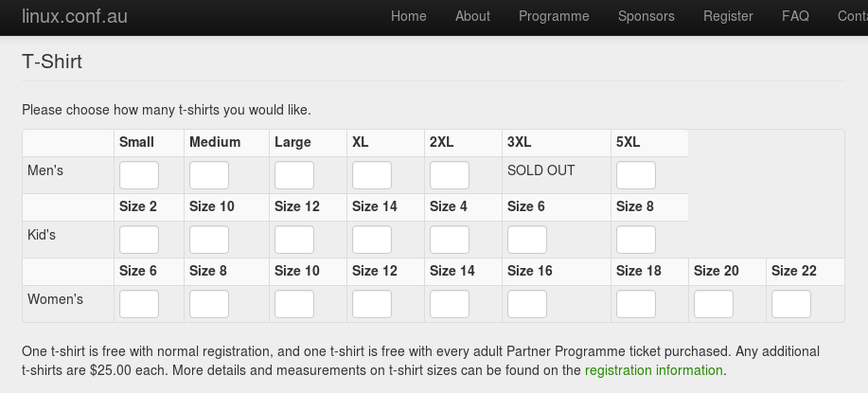The height and width of the screenshot is (393, 868).
Task: Click the Men's 5XL quantity input
Action: coord(636,175)
